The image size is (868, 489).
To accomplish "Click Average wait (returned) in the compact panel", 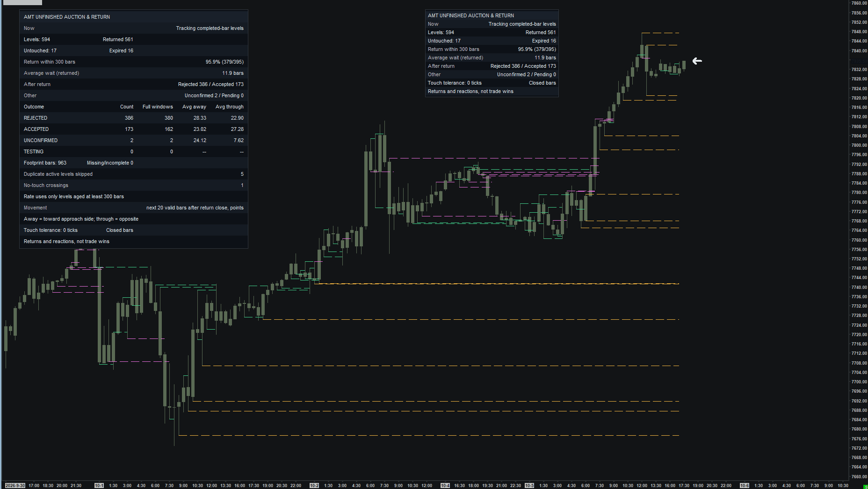I will click(456, 58).
